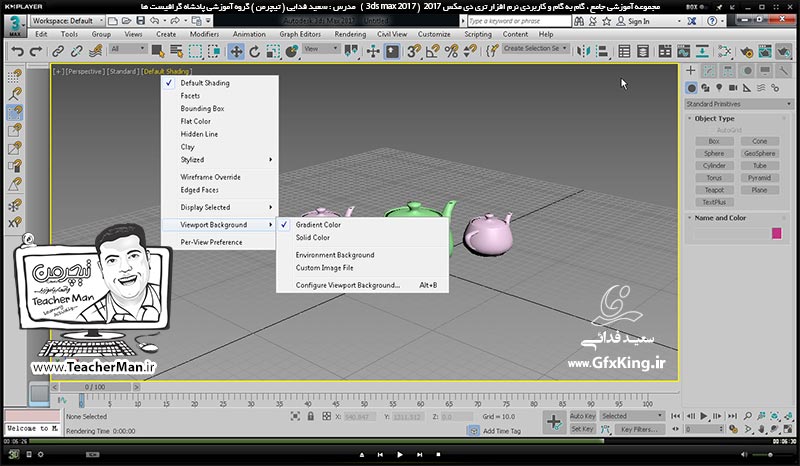Open the Workspace: Default dropdown
Image resolution: width=800 pixels, height=466 pixels.
coord(67,21)
